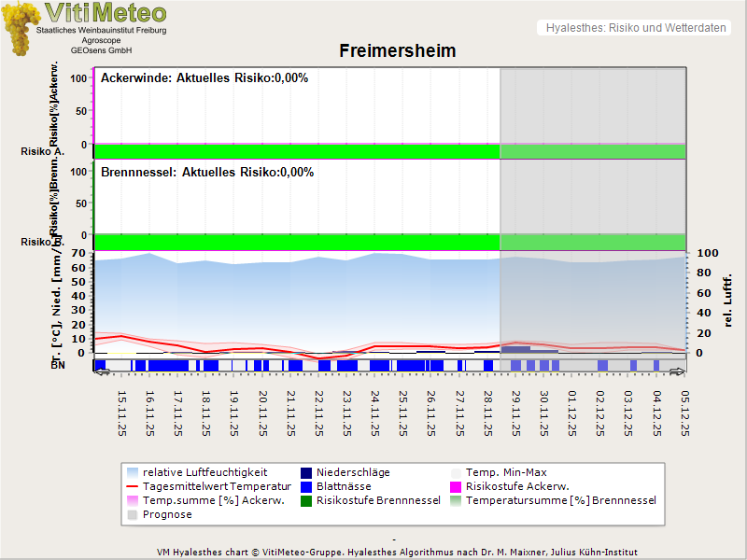Toggle Temp.summe [%] Ackerw. visibility
This screenshot has height=560, width=747.
coord(132,500)
